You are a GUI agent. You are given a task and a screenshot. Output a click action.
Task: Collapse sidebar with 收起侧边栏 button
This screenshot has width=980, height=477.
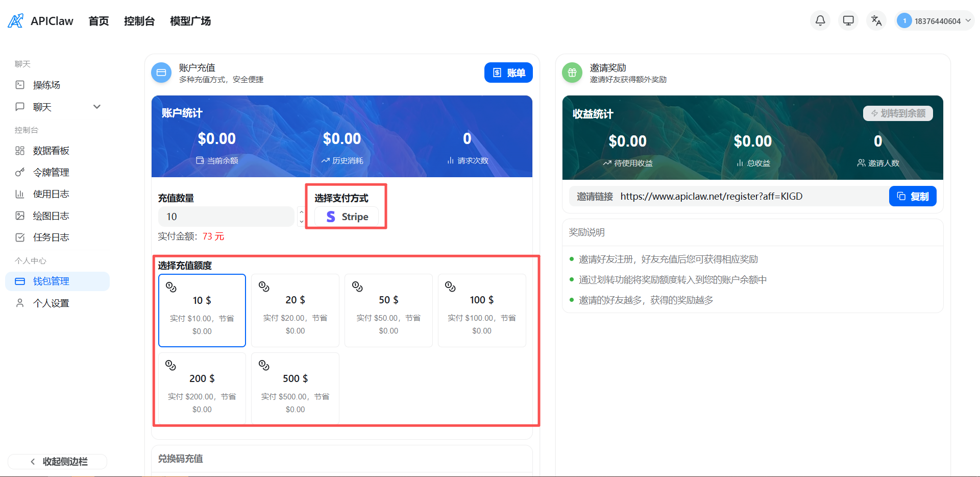coord(58,462)
